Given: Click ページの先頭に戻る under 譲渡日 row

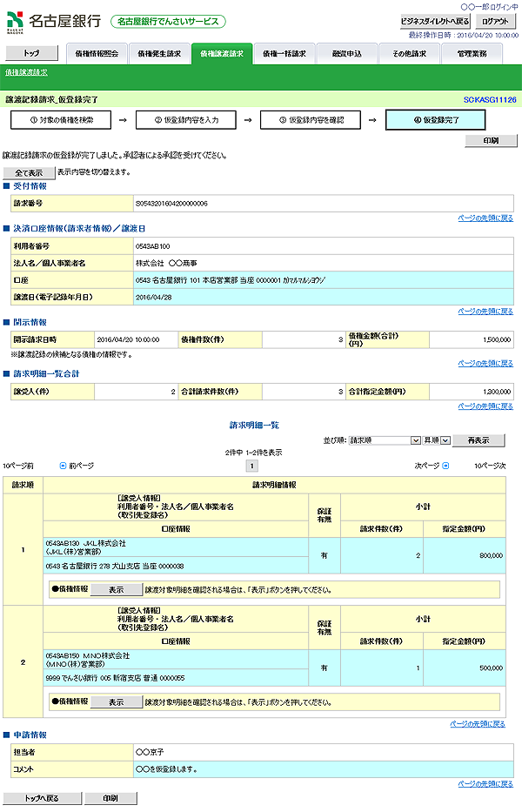Looking at the screenshot, I should click(485, 312).
